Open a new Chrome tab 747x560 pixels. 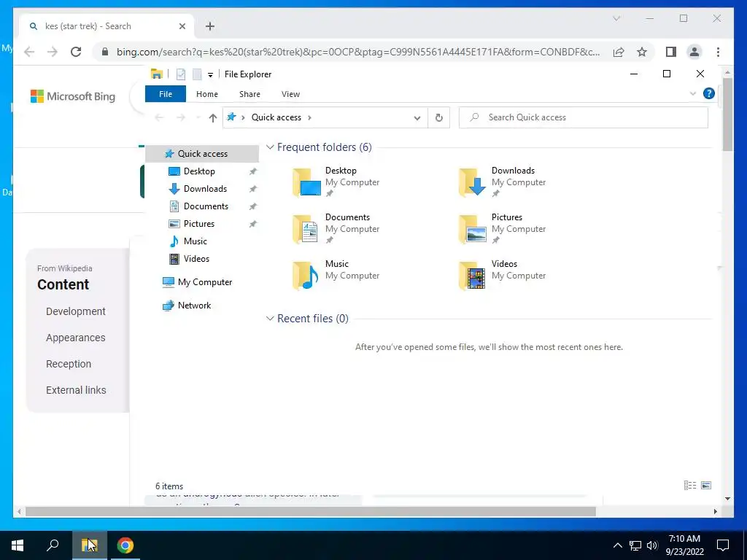coord(210,26)
